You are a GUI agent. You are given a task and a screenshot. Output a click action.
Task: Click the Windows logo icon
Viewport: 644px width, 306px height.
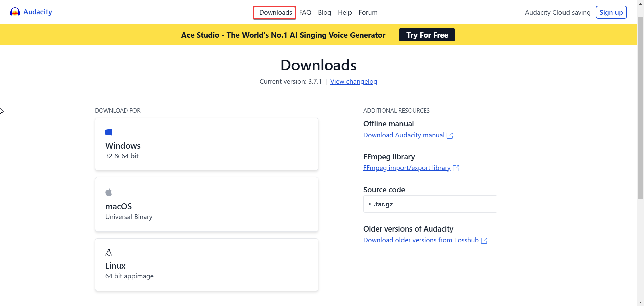(x=109, y=132)
